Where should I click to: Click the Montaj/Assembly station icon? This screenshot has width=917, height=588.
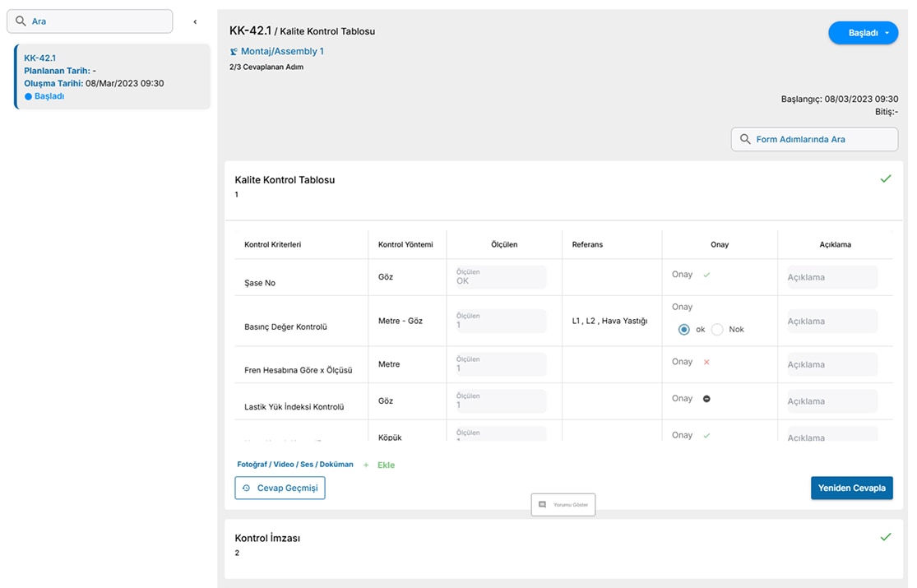(x=234, y=52)
